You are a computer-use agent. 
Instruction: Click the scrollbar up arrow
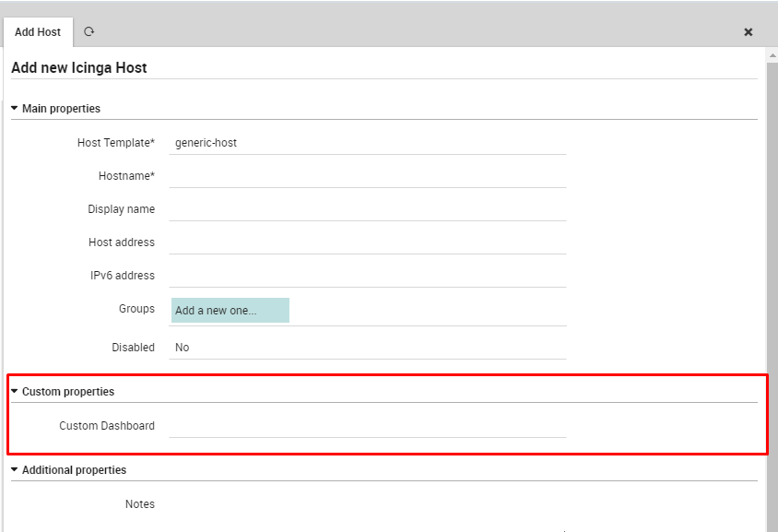772,55
